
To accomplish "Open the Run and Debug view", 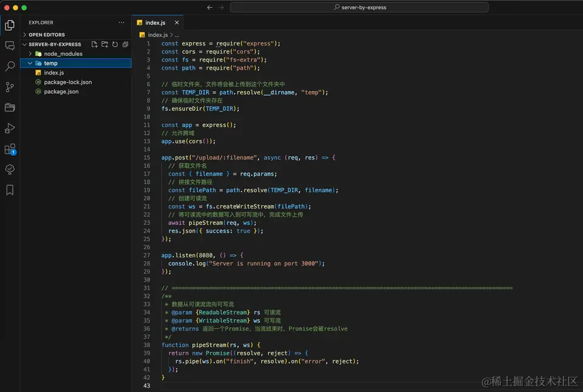I will (x=10, y=128).
